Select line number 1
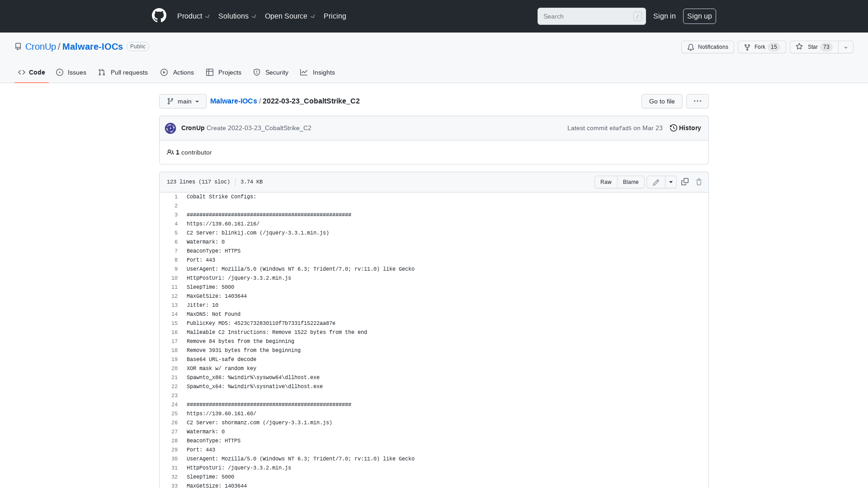The image size is (868, 488). click(176, 197)
